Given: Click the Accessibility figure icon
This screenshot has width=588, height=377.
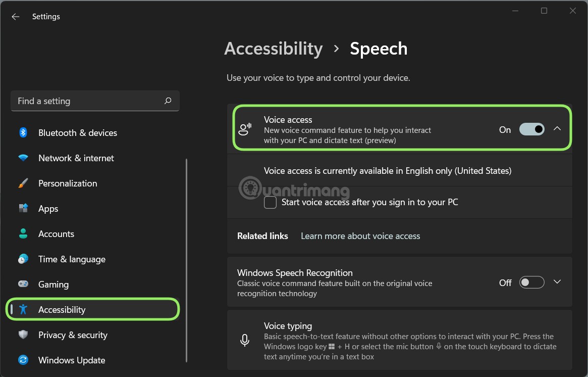Looking at the screenshot, I should coord(23,309).
